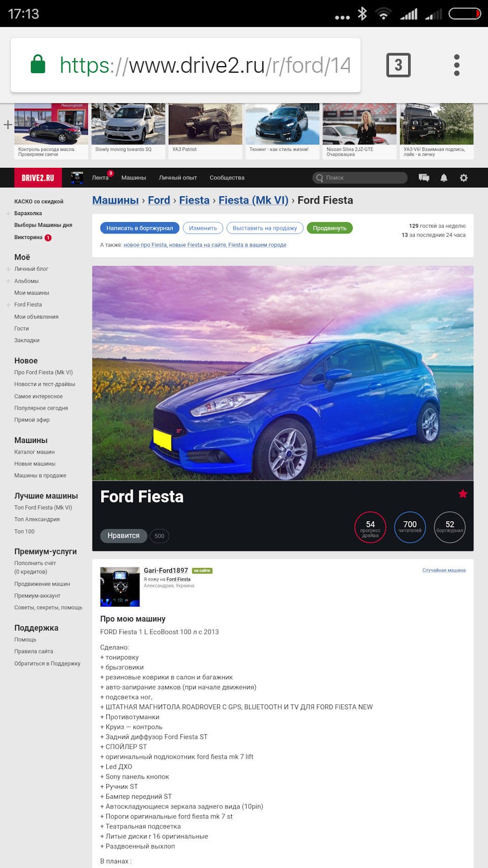This screenshot has height=868, width=488.
Task: Open Fiesta в вашем городе link
Action: point(257,245)
